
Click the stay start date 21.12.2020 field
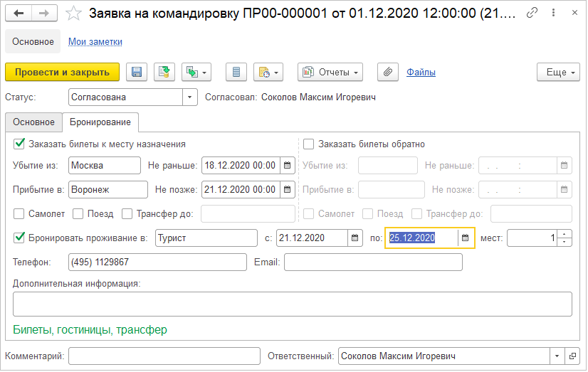pos(312,238)
